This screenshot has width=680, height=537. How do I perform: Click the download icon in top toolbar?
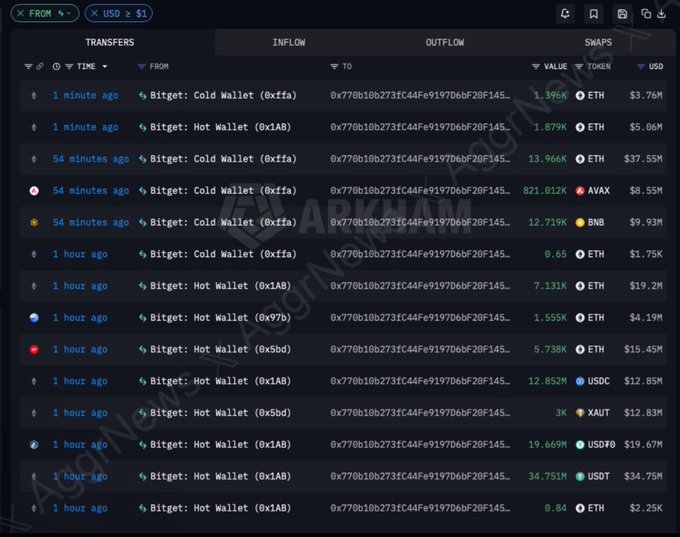click(661, 14)
